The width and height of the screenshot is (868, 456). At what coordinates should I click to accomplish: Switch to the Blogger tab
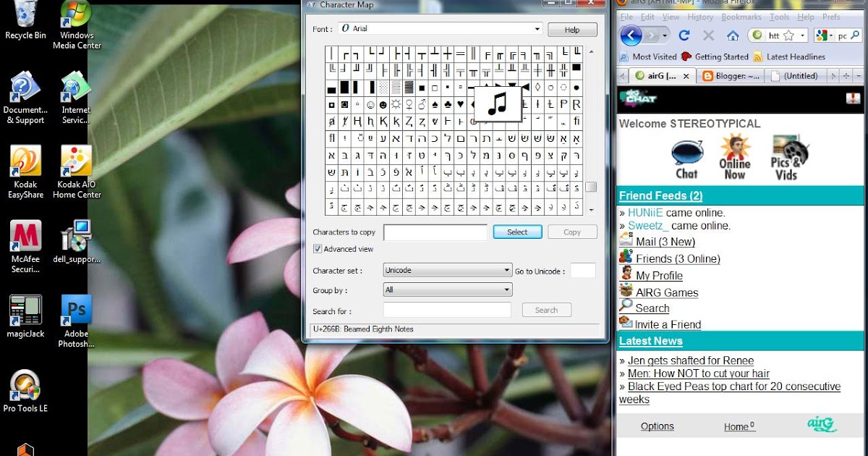pyautogui.click(x=731, y=75)
